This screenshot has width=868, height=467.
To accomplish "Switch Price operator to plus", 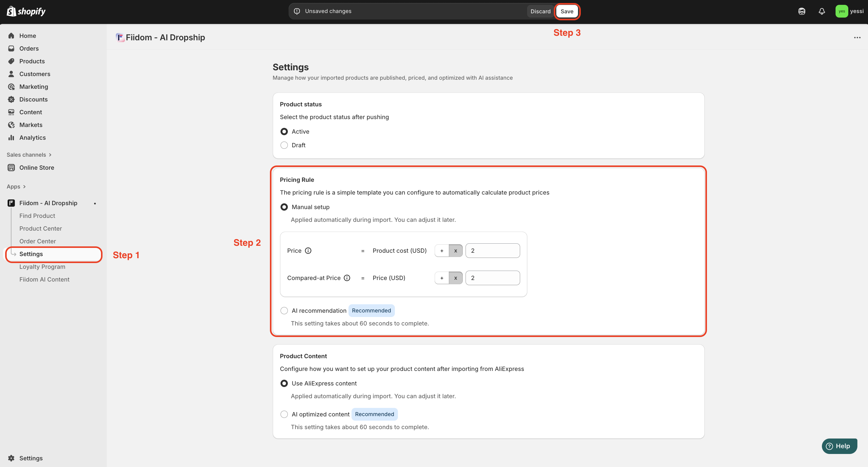I will point(442,251).
